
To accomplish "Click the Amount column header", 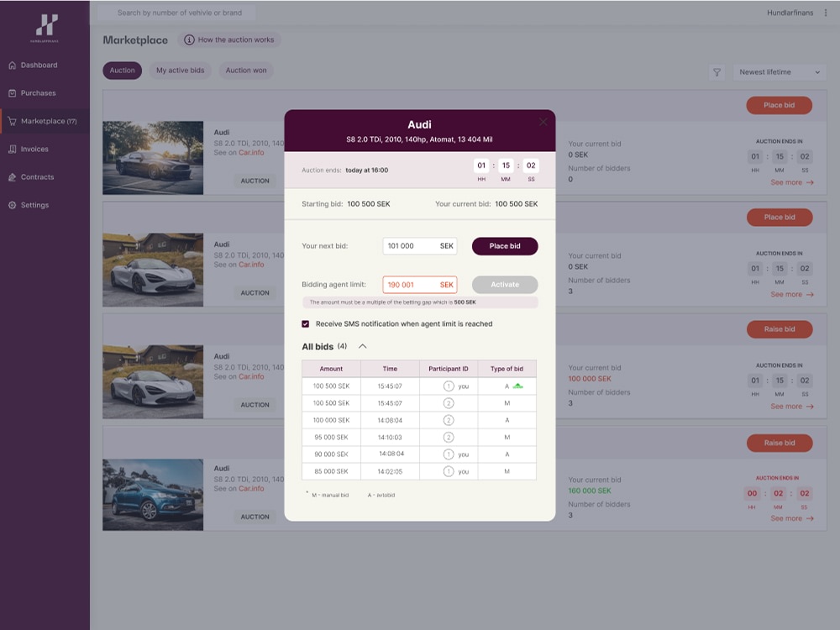I will [331, 369].
